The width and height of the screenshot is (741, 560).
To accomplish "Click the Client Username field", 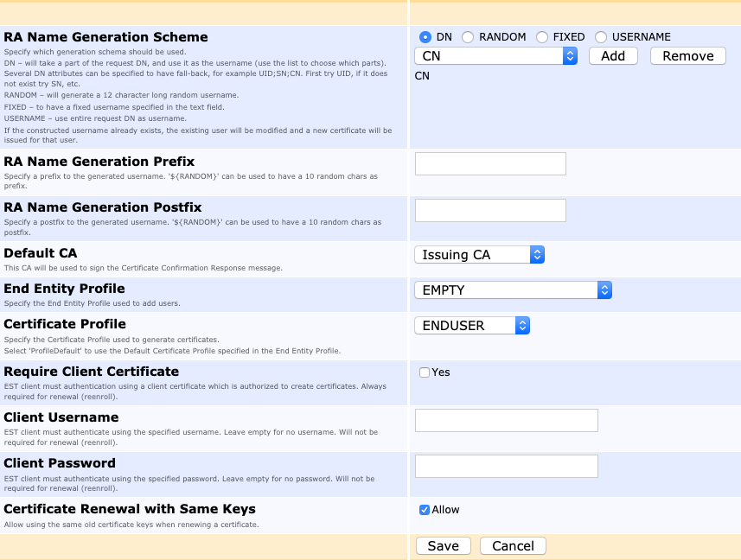I will [x=506, y=420].
